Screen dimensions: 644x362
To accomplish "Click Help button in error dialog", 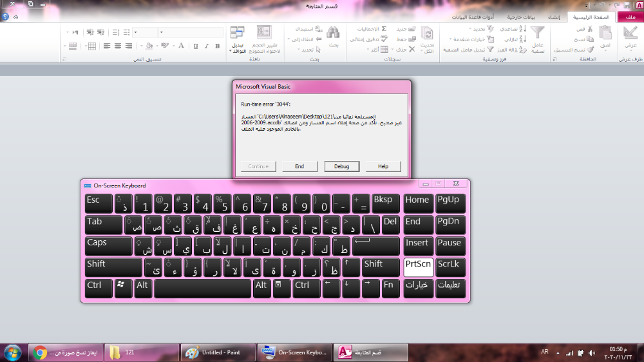I will pyautogui.click(x=383, y=166).
